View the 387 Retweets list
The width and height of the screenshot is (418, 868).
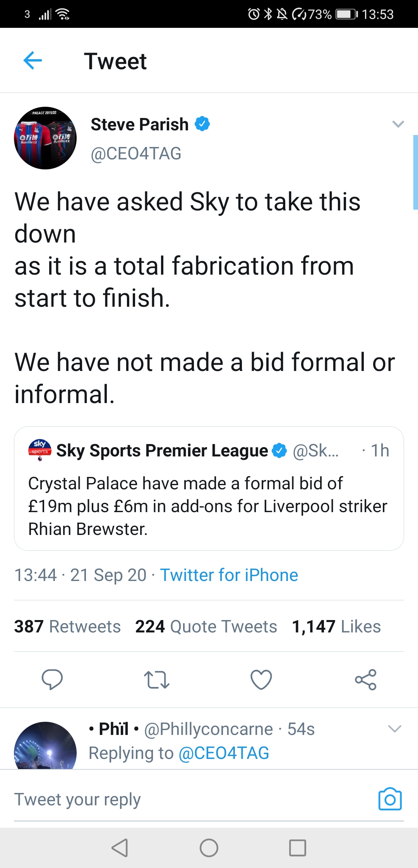[x=67, y=627]
